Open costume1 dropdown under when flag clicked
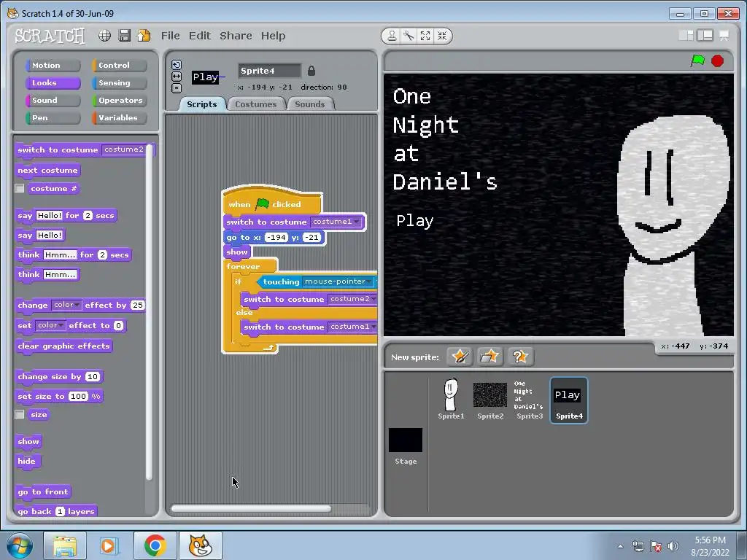747x560 pixels. point(336,222)
